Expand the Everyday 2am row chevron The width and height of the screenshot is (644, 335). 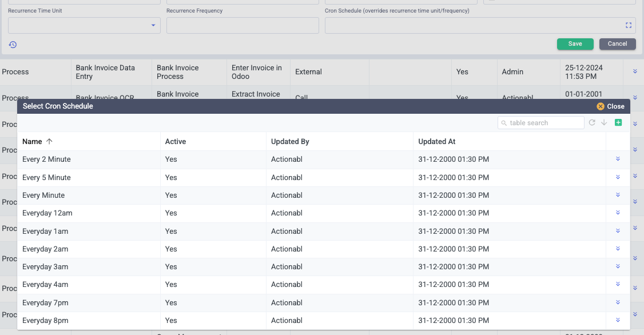pos(618,249)
